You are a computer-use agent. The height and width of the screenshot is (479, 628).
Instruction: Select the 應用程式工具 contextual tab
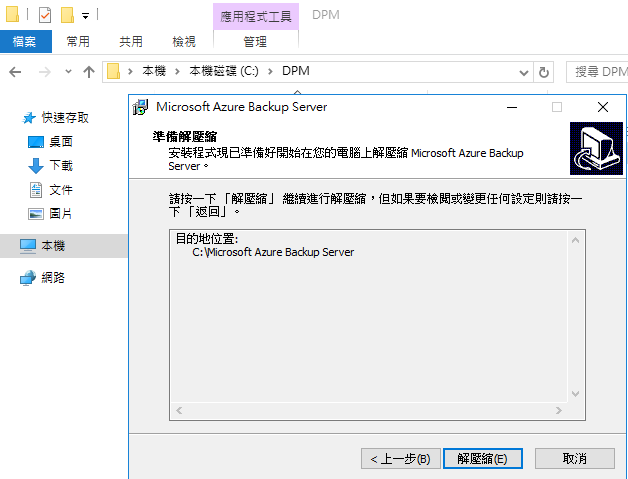click(256, 16)
